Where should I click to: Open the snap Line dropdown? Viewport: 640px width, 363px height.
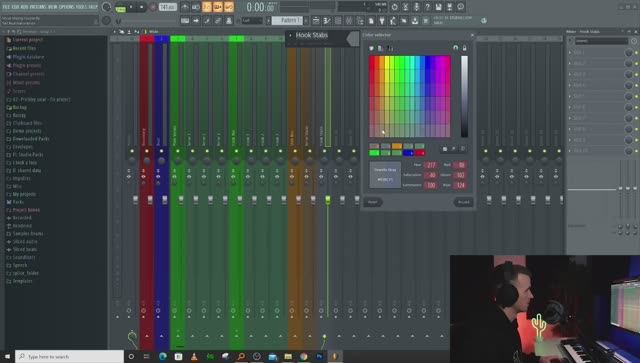tap(252, 20)
